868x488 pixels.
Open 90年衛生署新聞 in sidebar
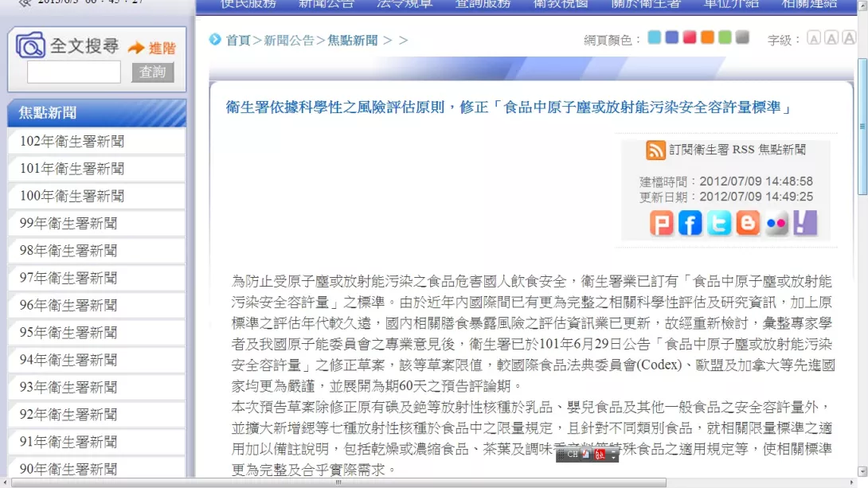point(97,469)
